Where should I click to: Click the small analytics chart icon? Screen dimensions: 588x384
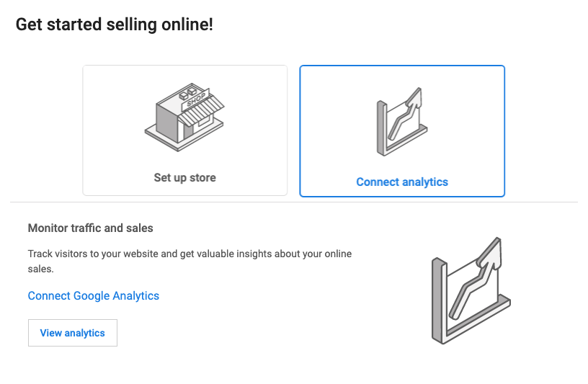(402, 122)
